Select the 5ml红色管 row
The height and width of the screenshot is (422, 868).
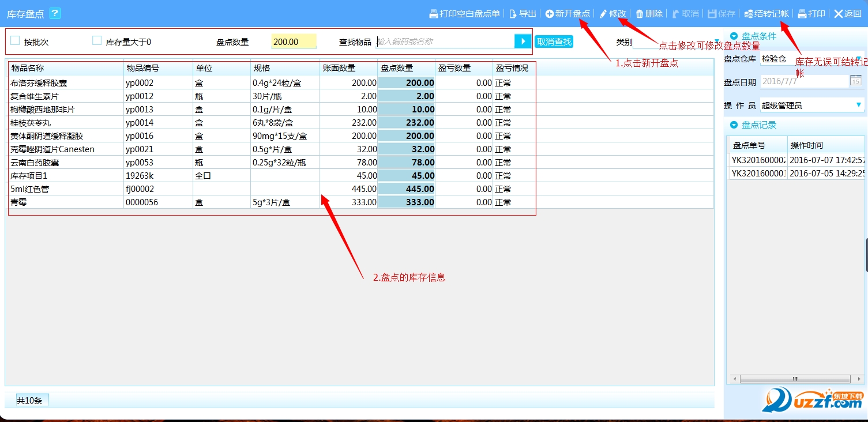point(360,189)
